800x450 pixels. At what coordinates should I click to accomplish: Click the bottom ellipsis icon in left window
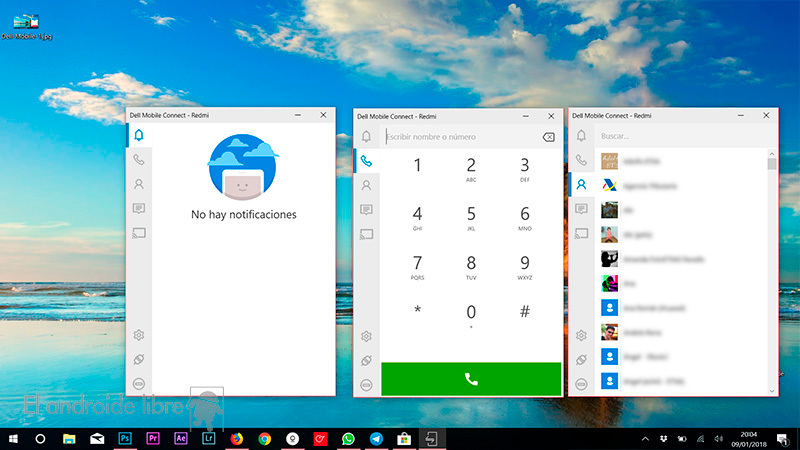tap(139, 384)
